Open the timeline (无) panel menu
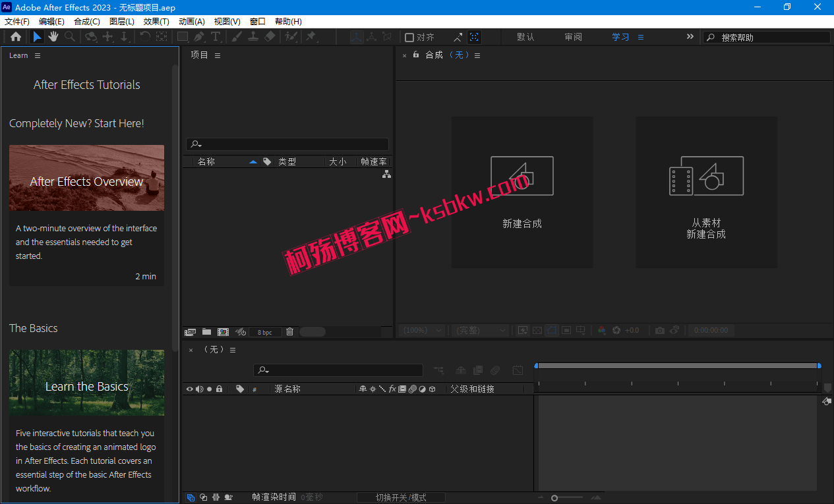 pyautogui.click(x=232, y=350)
